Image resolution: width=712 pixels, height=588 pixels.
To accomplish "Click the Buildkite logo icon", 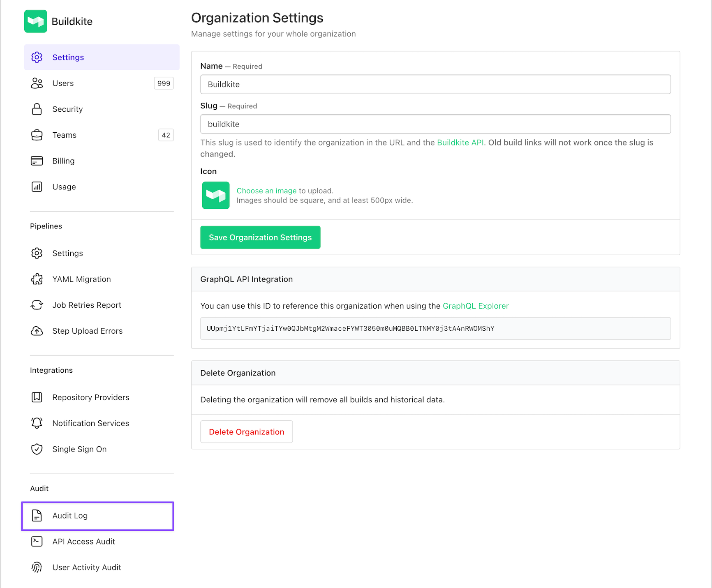I will (x=36, y=21).
